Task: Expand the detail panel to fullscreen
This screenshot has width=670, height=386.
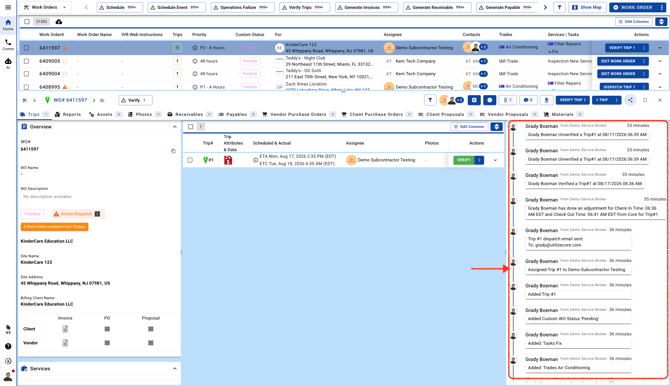Action: tap(645, 100)
